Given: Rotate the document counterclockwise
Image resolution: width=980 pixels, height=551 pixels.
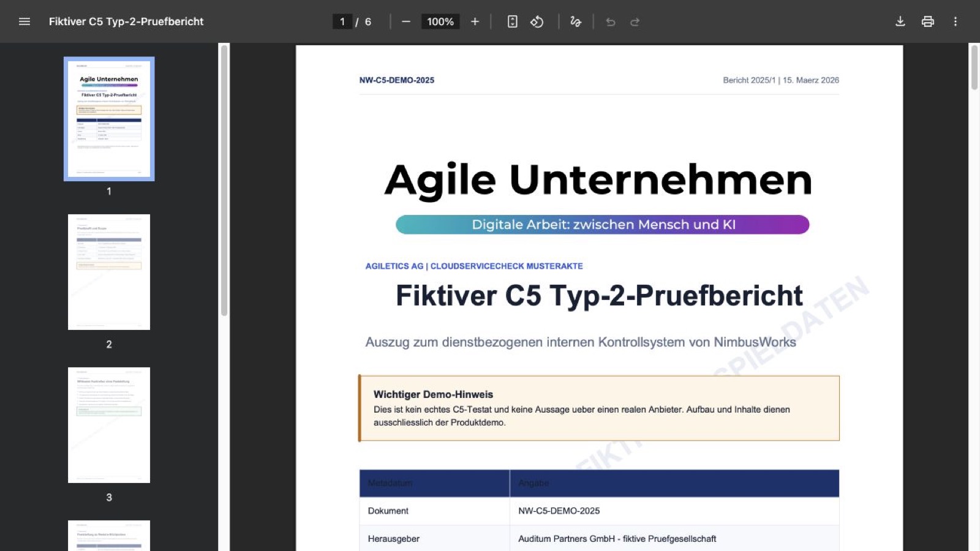Looking at the screenshot, I should [537, 21].
